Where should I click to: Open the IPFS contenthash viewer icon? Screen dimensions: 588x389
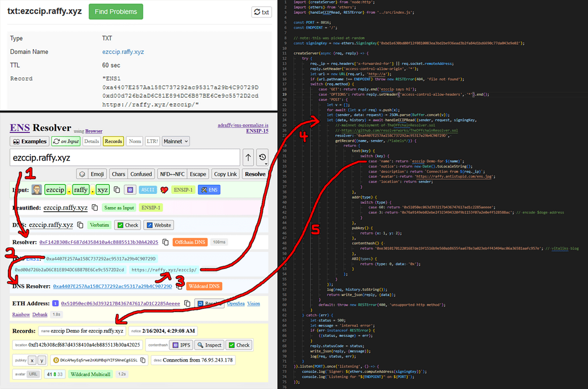(x=176, y=345)
